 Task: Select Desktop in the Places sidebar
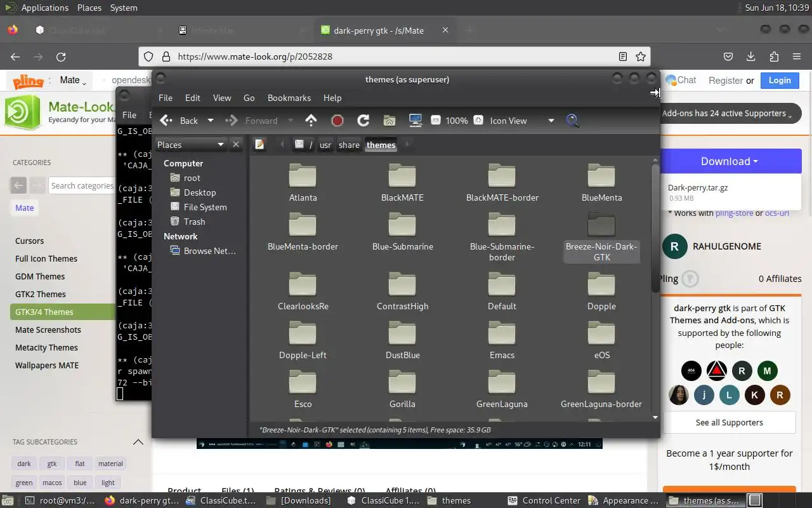tap(200, 192)
